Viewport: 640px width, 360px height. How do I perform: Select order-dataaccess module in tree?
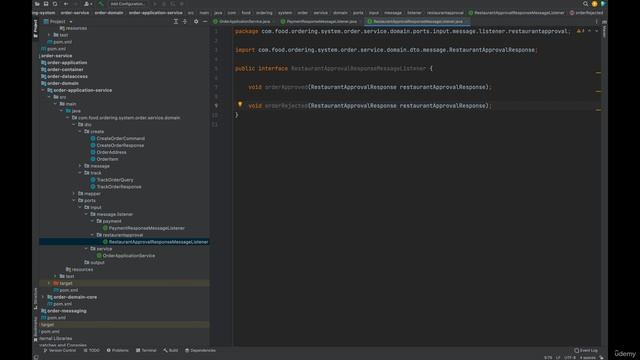(64, 76)
